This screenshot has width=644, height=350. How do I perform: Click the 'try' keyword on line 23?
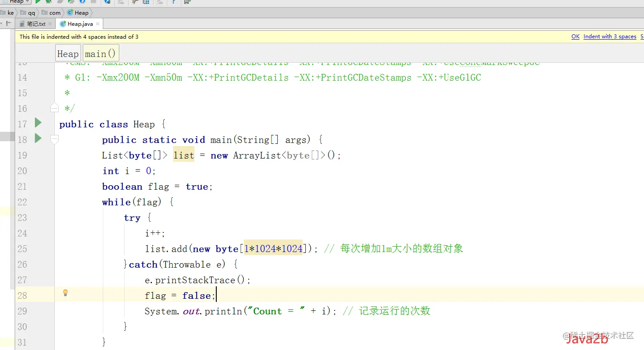click(132, 218)
